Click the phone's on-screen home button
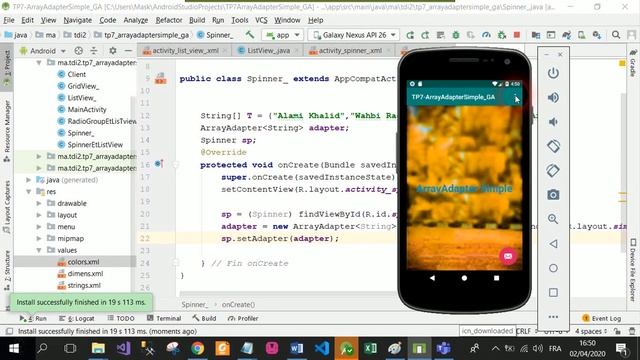 [x=464, y=278]
